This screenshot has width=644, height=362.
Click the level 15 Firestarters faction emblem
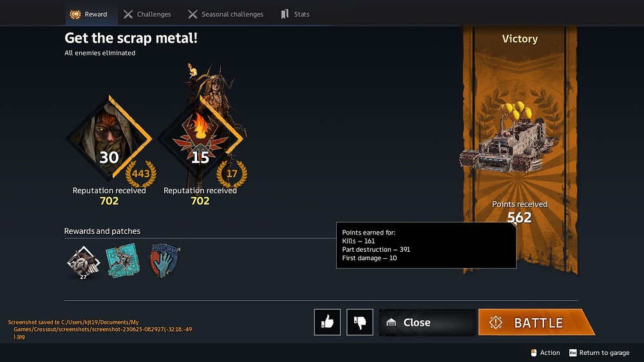(x=200, y=138)
